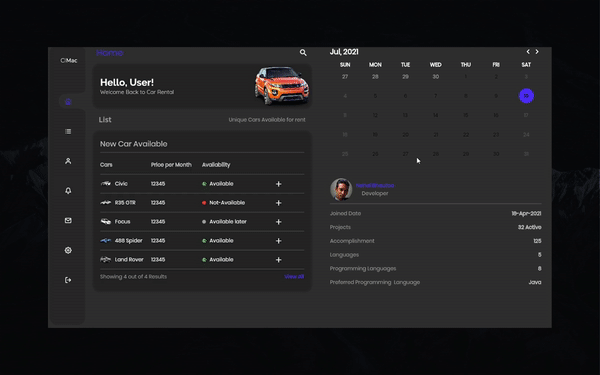This screenshot has width=600, height=375.
Task: Select date 30 under WED in calendar
Action: point(435,77)
